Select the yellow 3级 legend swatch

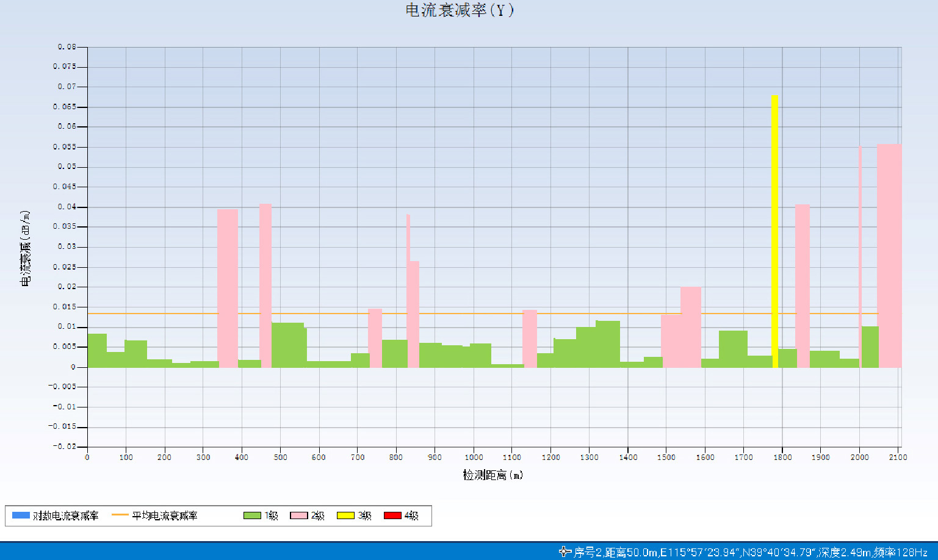coord(345,515)
